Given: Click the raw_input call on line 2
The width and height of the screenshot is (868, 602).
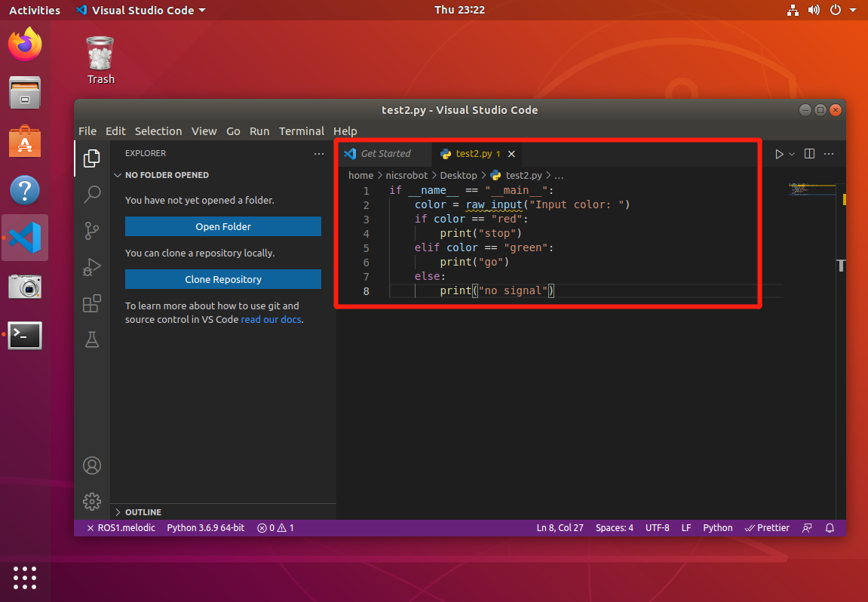Looking at the screenshot, I should (x=494, y=204).
